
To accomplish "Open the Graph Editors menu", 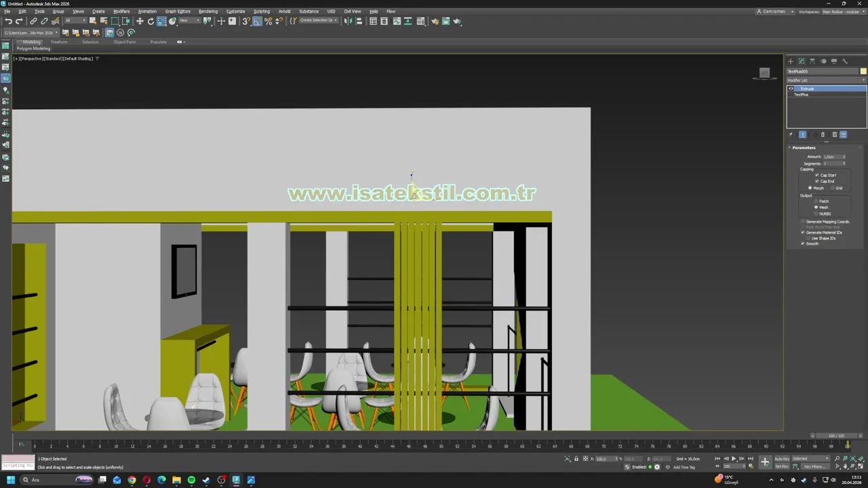I will coord(178,12).
